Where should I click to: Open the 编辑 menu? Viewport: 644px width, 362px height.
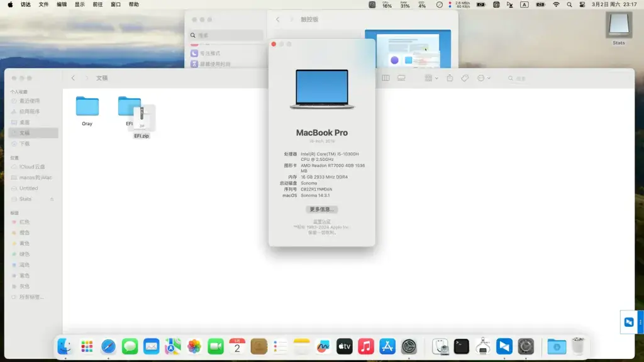[62, 4]
